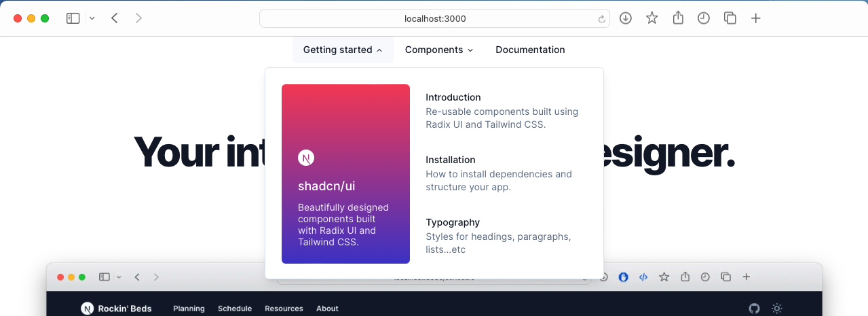The width and height of the screenshot is (868, 316).
Task: Click share icon in inner browser window
Action: [685, 277]
